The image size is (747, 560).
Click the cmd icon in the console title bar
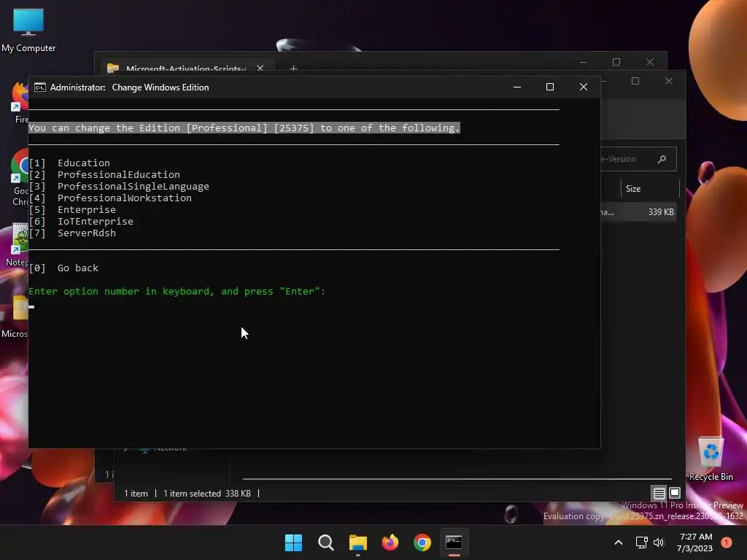[x=40, y=87]
